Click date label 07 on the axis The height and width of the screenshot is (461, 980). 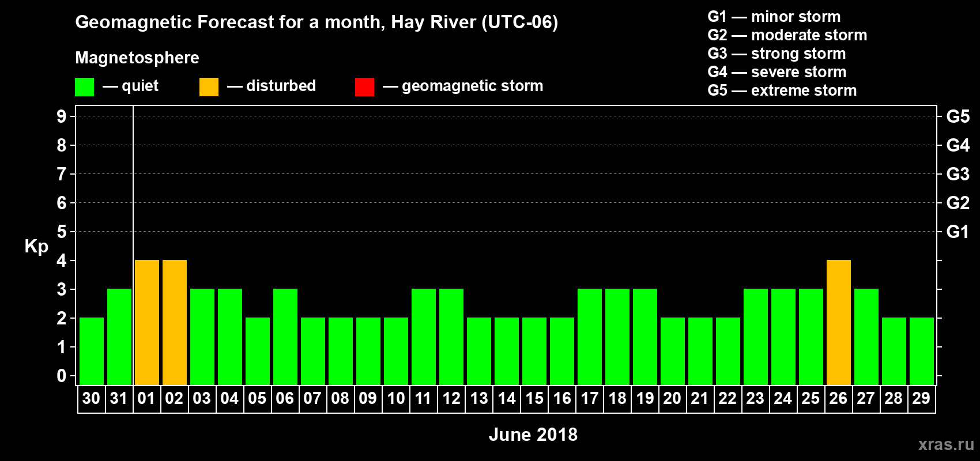pos(312,398)
